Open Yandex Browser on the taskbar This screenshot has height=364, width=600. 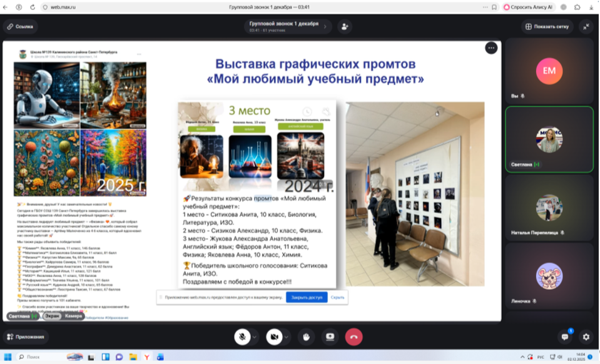[146, 356]
